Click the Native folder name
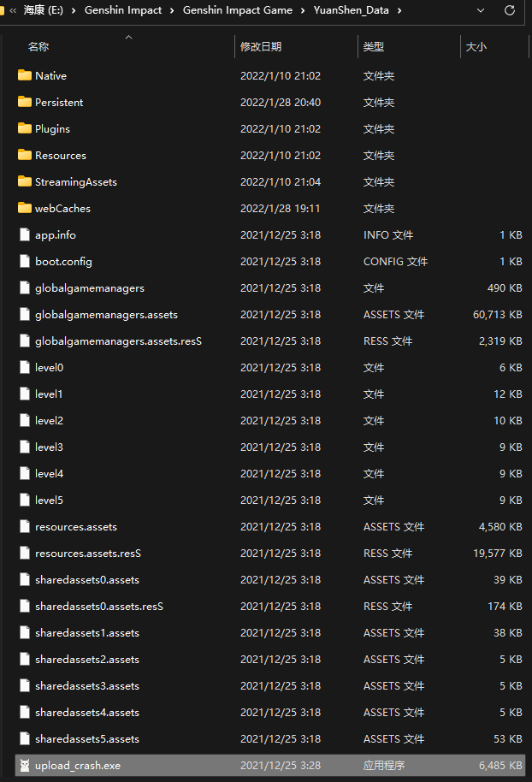This screenshot has width=532, height=782. [50, 75]
